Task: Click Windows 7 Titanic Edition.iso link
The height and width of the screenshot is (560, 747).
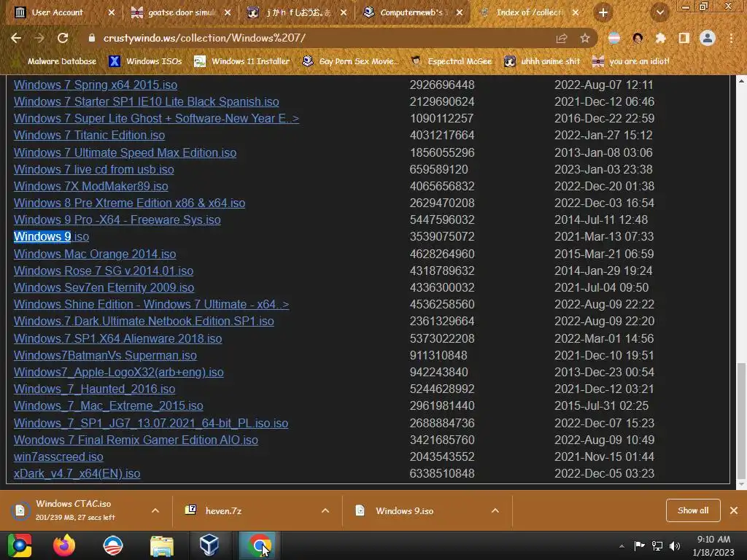Action: click(x=89, y=135)
